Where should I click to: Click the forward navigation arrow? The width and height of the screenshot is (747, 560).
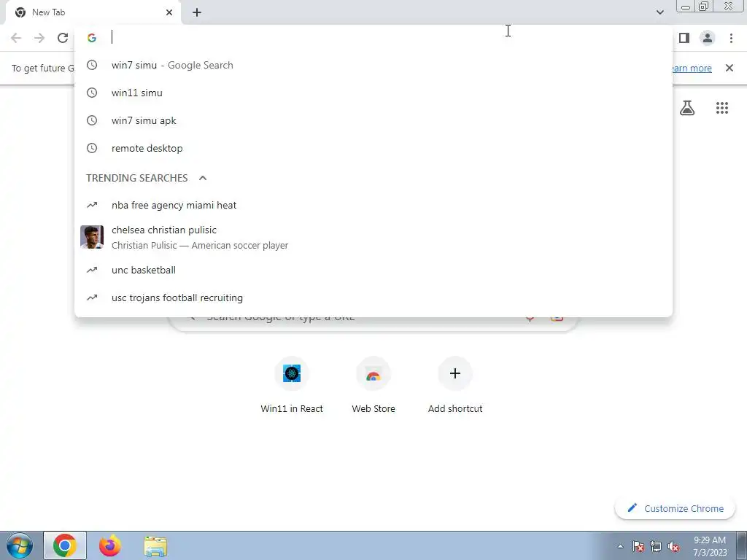click(39, 38)
